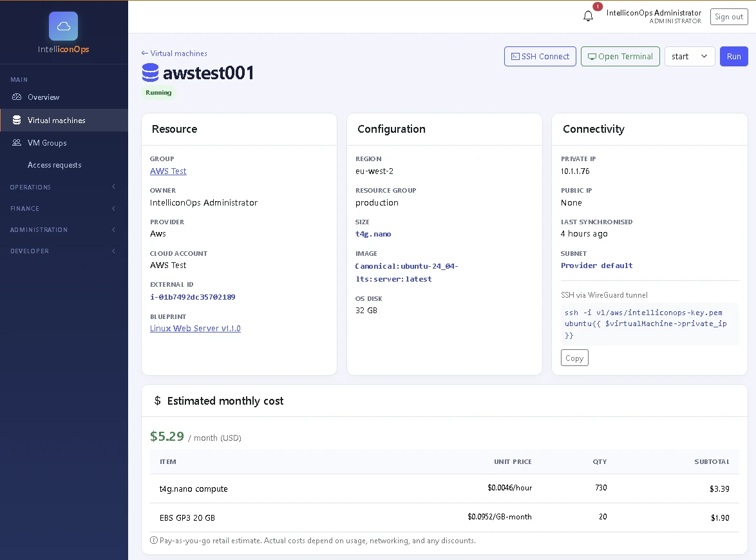Open the notification bell
Screen dimensions: 756x560
[588, 16]
